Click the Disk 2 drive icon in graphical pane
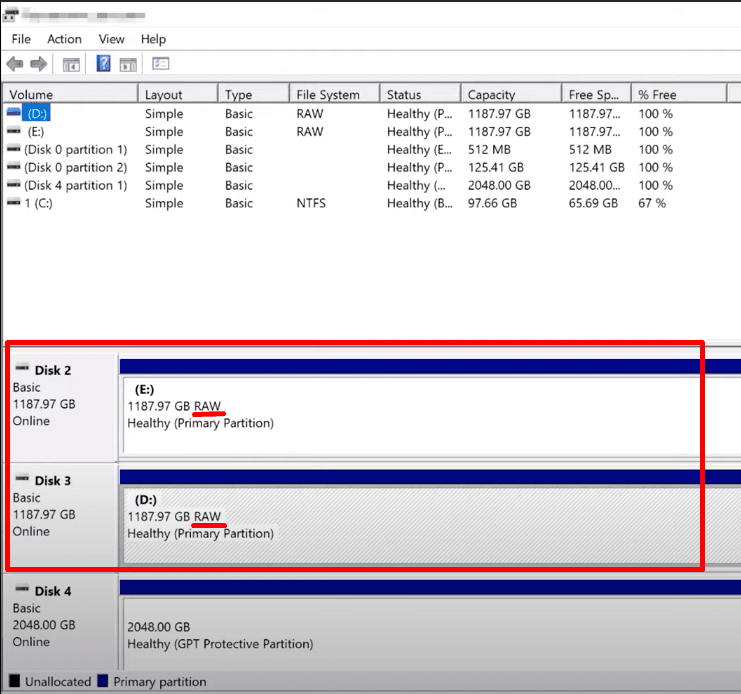 click(22, 367)
